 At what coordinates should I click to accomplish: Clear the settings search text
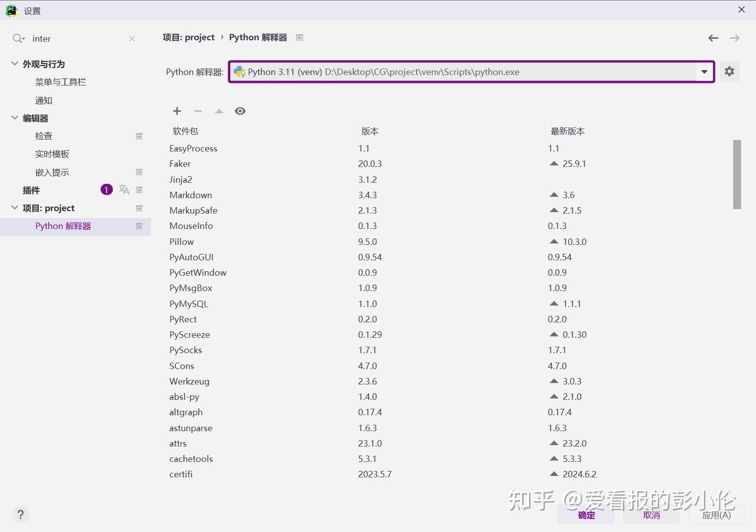tap(132, 38)
